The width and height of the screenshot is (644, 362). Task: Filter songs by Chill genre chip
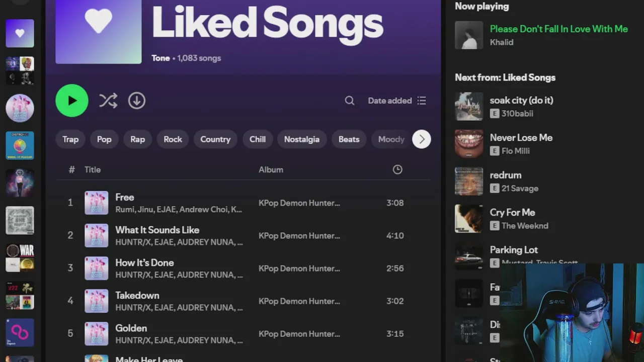tap(258, 139)
